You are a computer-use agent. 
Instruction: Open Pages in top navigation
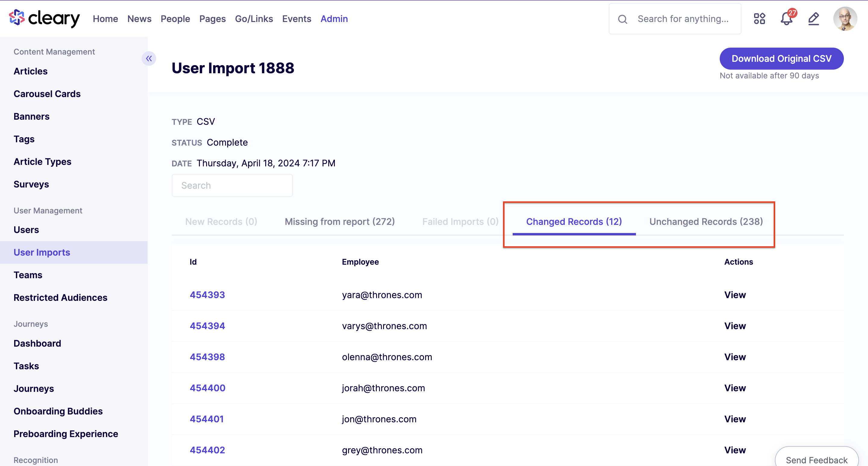[212, 19]
